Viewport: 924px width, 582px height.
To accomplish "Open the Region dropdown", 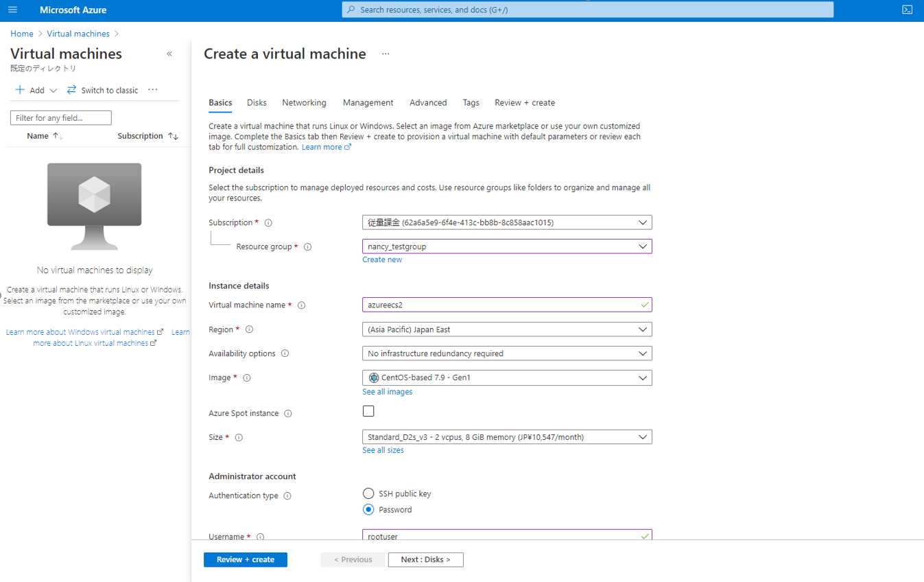I will [x=507, y=329].
